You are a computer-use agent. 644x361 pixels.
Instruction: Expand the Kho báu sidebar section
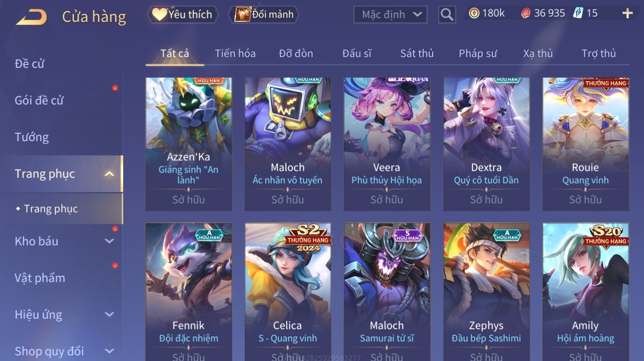click(x=109, y=241)
